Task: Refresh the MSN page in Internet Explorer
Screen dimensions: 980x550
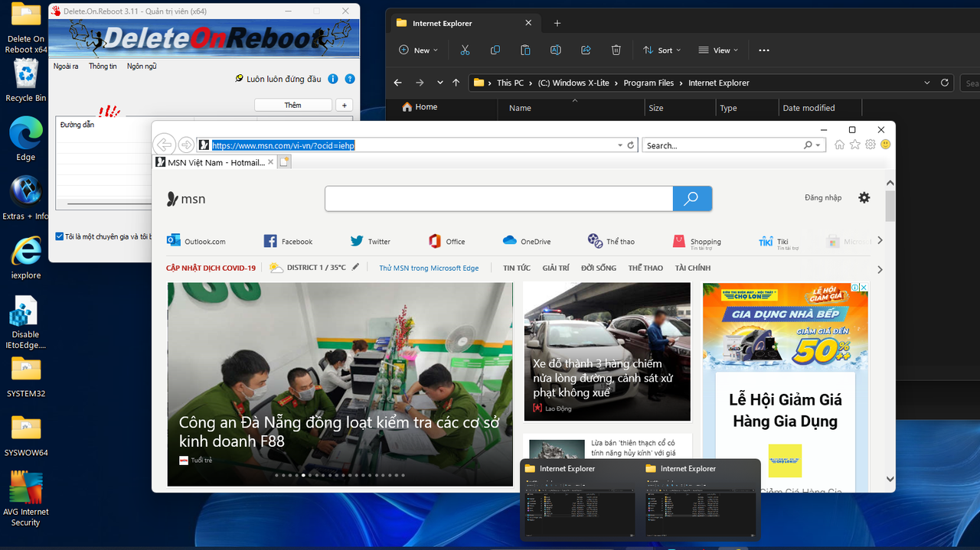Action: (631, 145)
